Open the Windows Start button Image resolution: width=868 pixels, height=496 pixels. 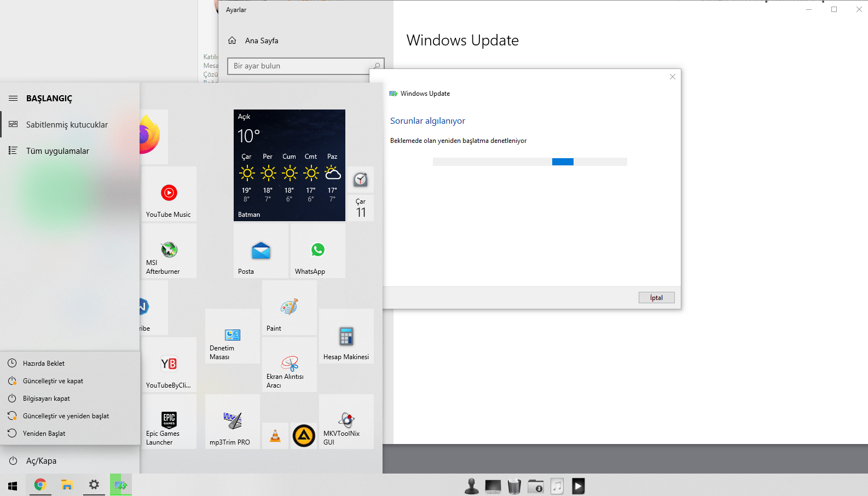point(13,485)
